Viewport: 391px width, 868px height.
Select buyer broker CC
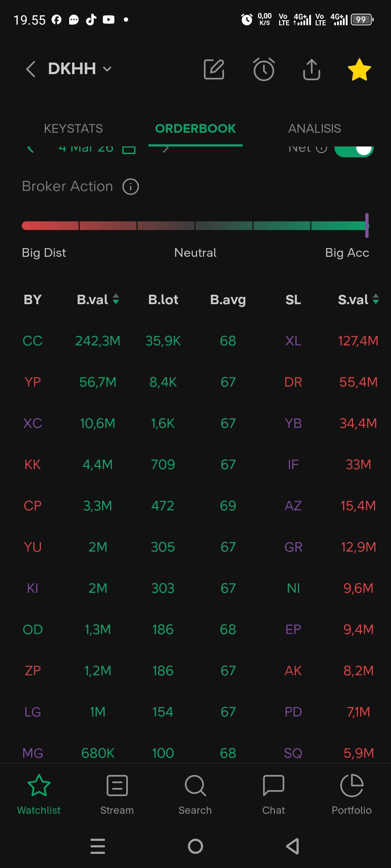coord(33,341)
